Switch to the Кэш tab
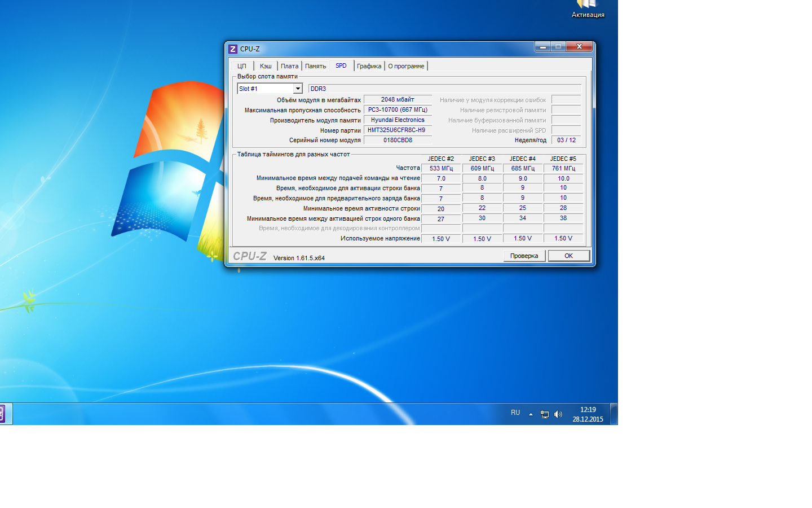This screenshot has height=508, width=812. [x=266, y=66]
